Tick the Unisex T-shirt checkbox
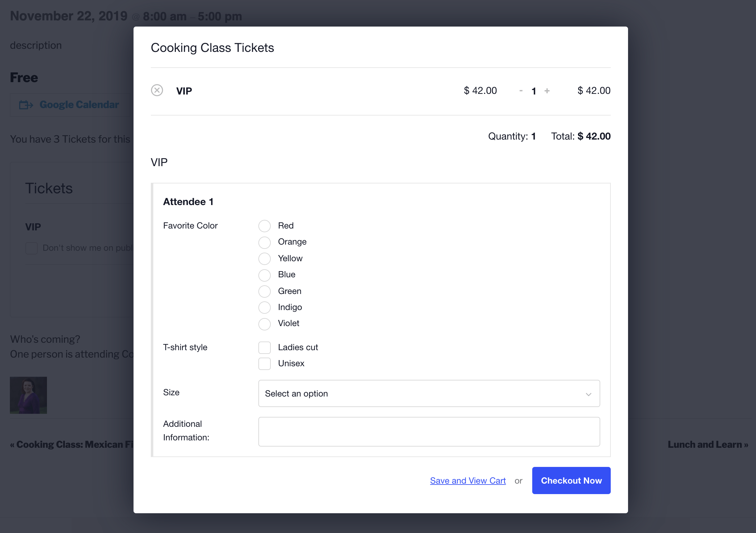Viewport: 756px width, 533px height. pyautogui.click(x=264, y=363)
